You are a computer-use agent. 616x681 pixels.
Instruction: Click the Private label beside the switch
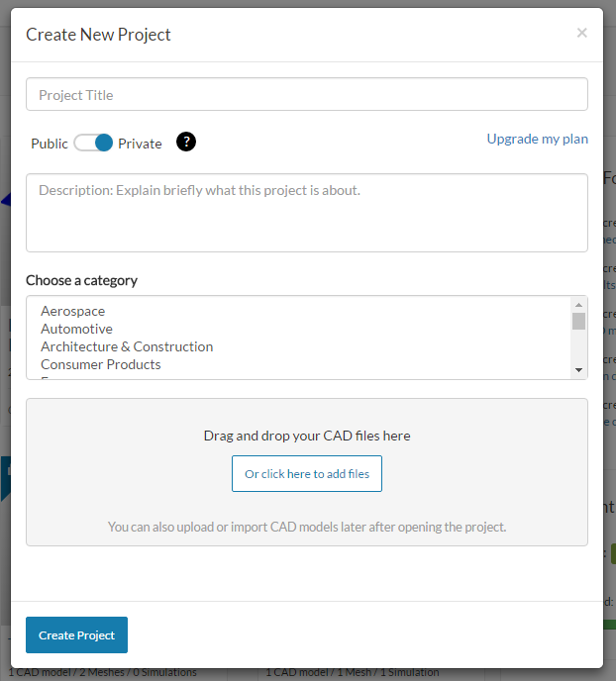tap(140, 144)
